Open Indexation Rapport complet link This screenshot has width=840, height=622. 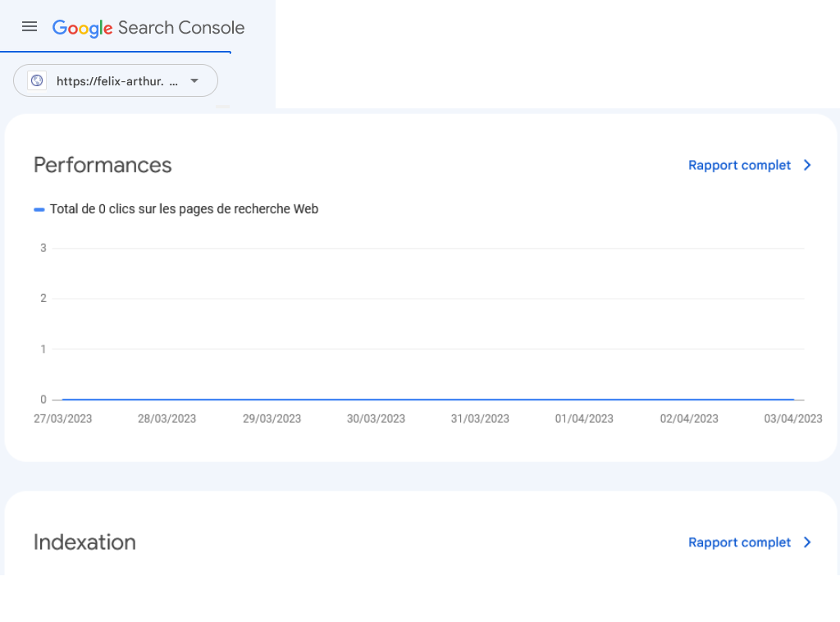pos(739,542)
